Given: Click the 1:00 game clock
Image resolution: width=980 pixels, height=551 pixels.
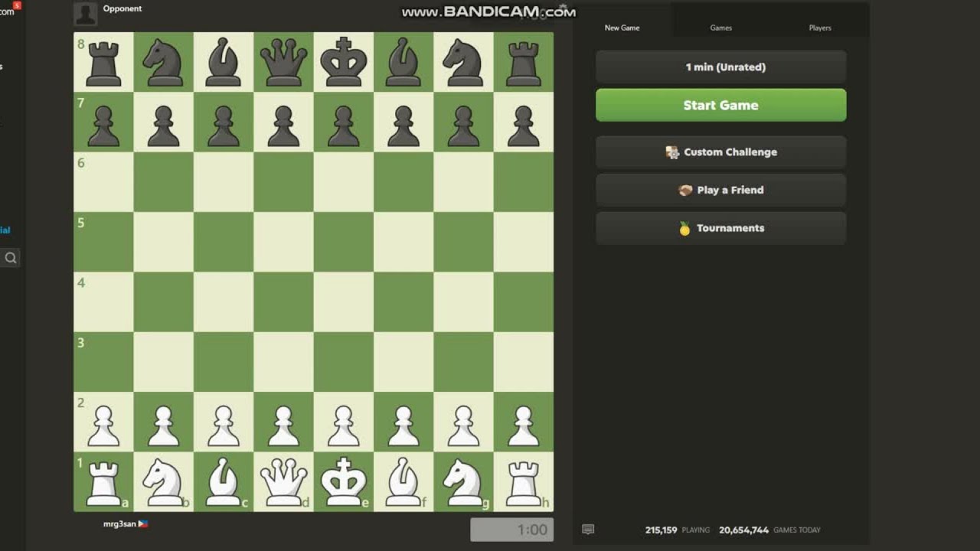Looking at the screenshot, I should (511, 530).
